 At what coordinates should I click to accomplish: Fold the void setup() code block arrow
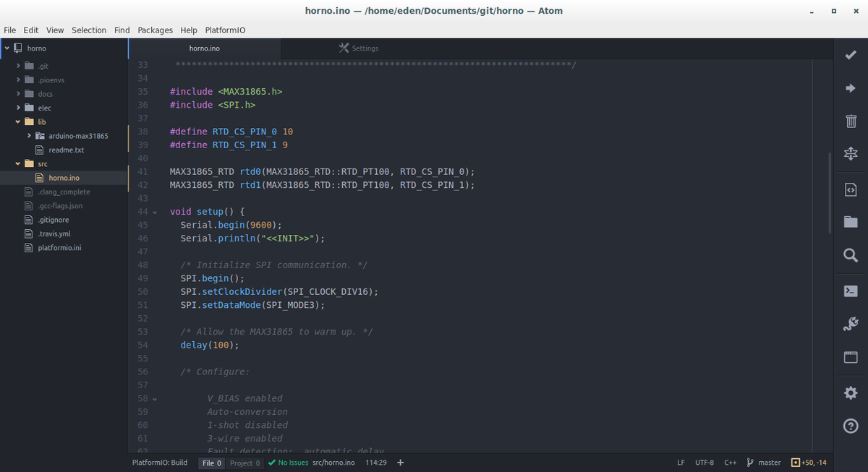(x=154, y=213)
